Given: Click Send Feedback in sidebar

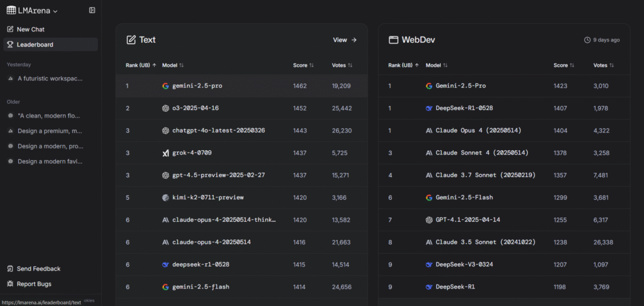Looking at the screenshot, I should pyautogui.click(x=38, y=269).
